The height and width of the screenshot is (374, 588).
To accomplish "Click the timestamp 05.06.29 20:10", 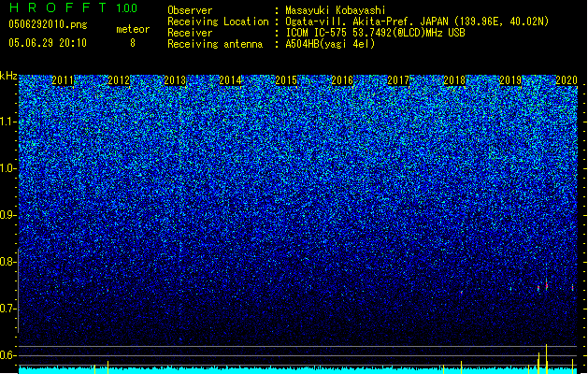I will click(x=48, y=43).
